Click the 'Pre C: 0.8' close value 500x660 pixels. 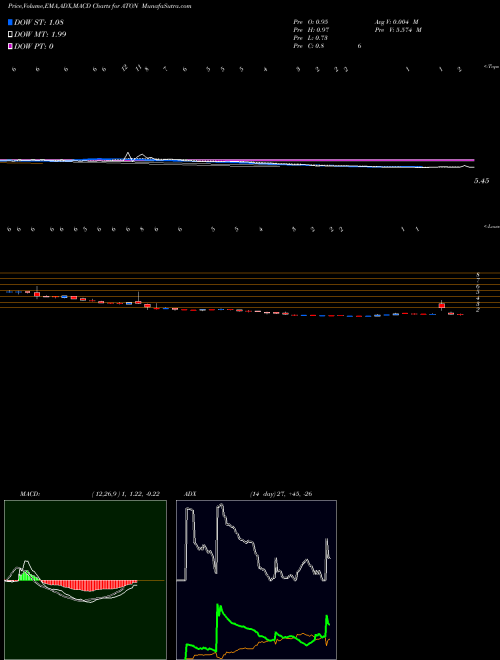[x=309, y=46]
